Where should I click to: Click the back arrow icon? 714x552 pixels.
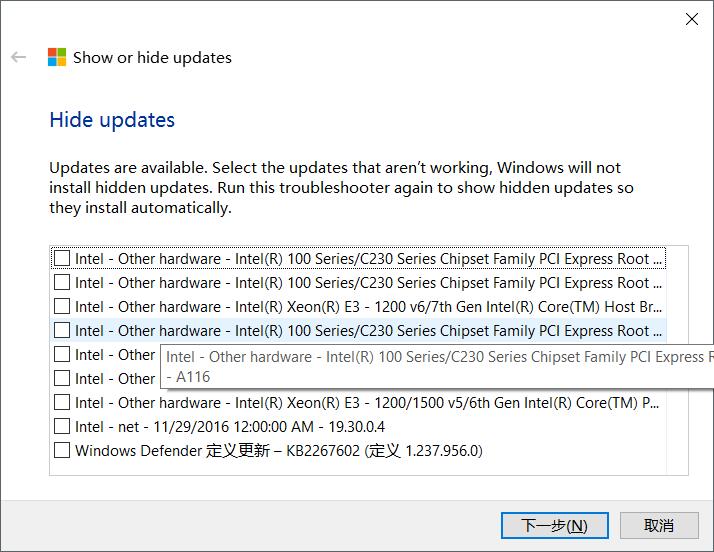[18, 58]
